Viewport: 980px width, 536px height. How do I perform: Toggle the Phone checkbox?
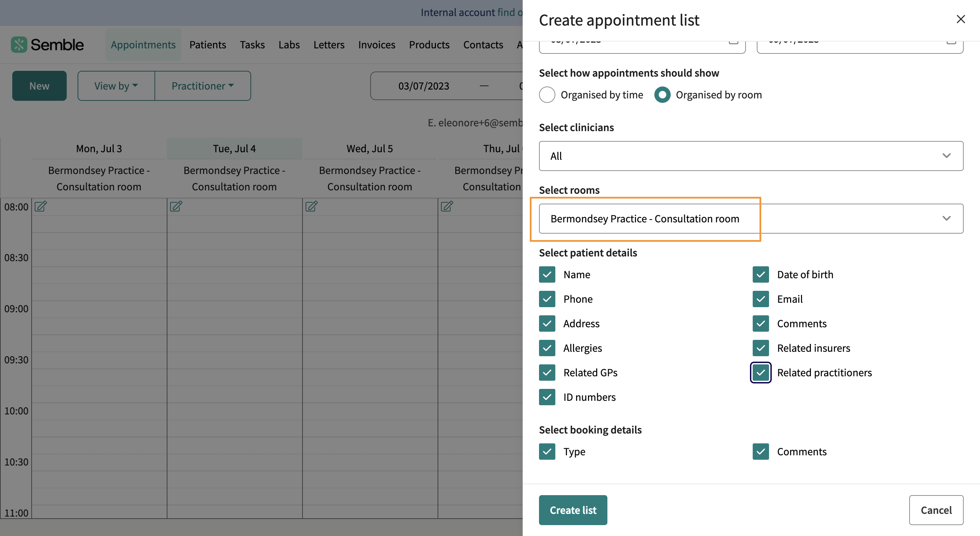point(547,299)
